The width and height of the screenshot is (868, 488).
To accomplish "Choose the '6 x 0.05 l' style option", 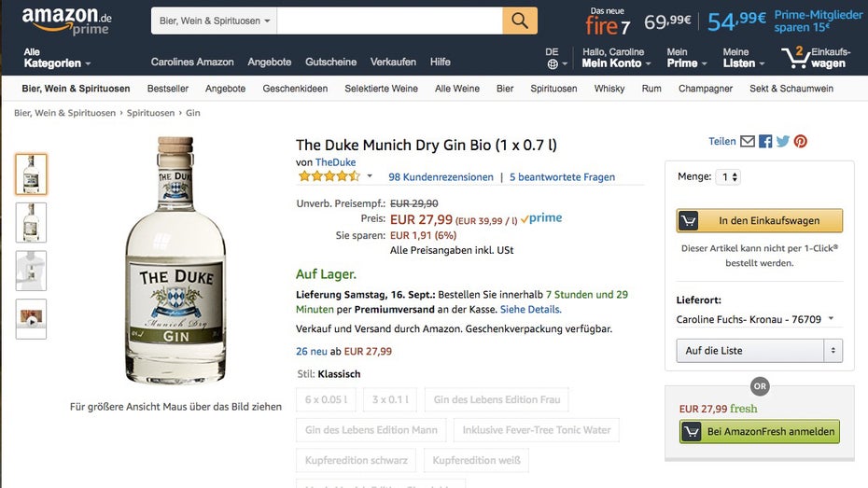I will [326, 399].
